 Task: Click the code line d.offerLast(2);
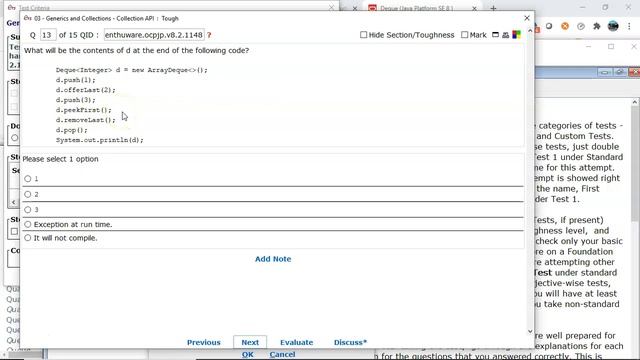click(86, 90)
